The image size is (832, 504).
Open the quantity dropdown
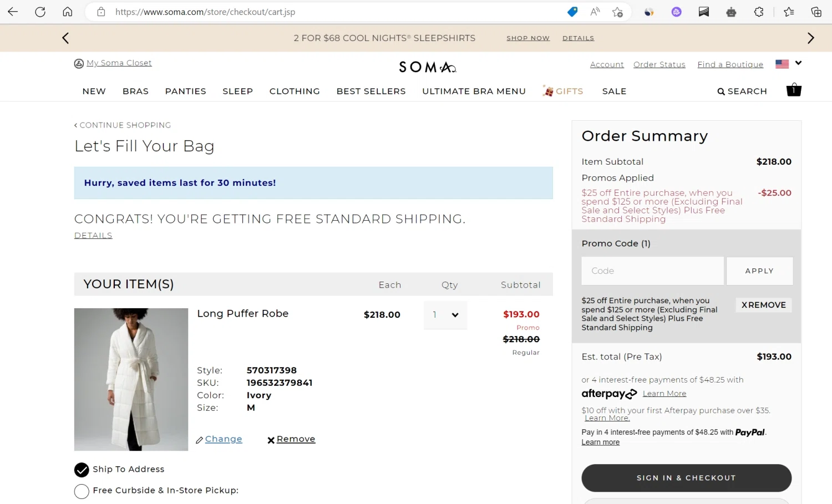tap(445, 315)
